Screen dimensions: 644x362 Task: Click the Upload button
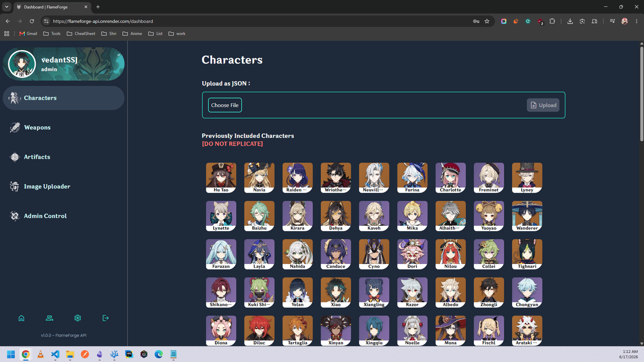[x=543, y=105]
